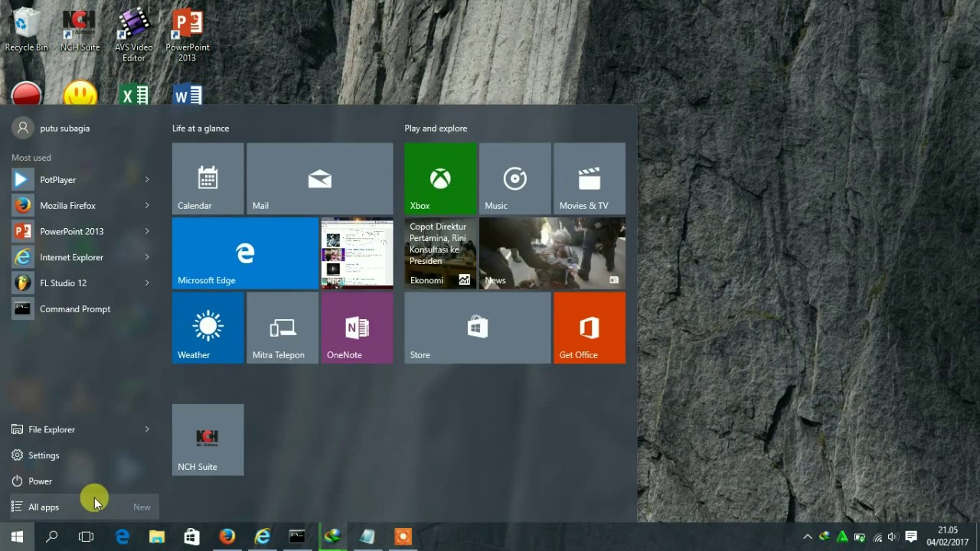Open File Explorer from taskbar
This screenshot has height=551, width=980.
click(157, 536)
